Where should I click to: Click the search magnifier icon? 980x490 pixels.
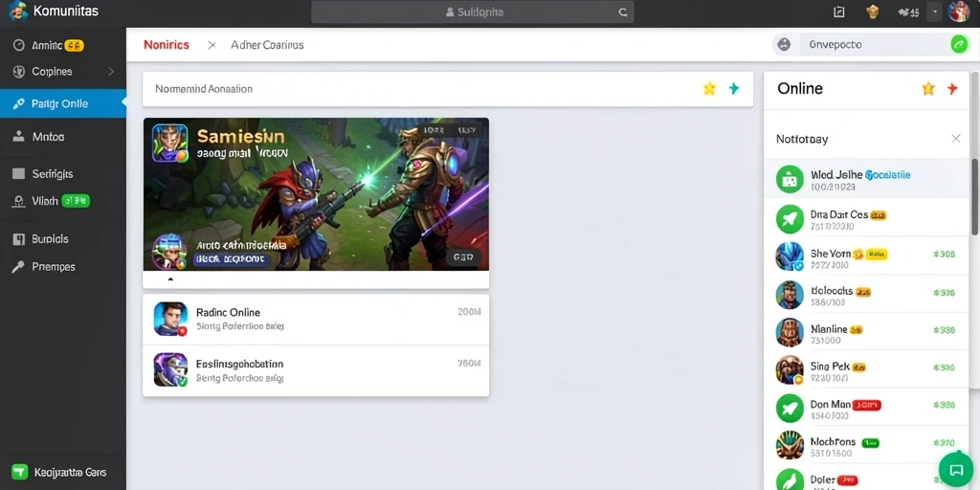(x=622, y=11)
